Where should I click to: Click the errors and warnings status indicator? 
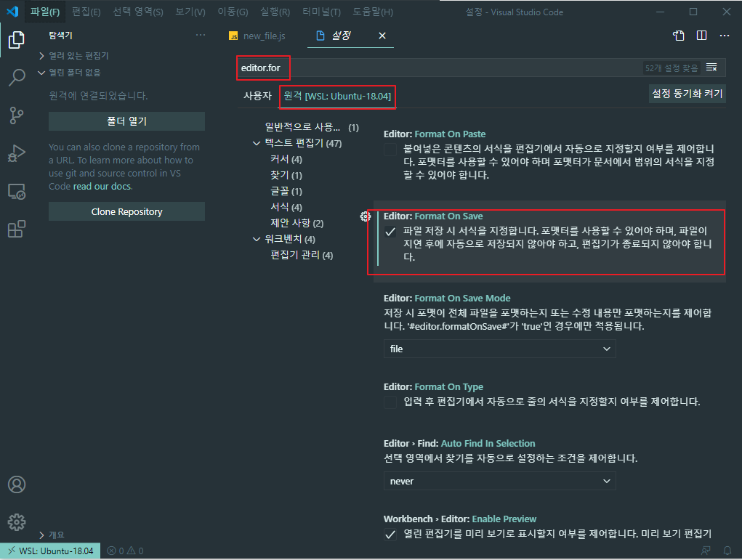126,551
